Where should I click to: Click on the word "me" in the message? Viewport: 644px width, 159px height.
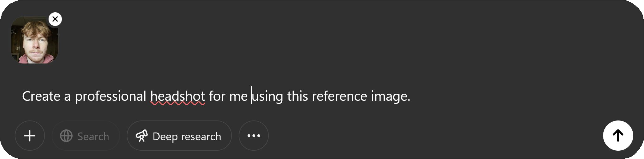coord(238,96)
